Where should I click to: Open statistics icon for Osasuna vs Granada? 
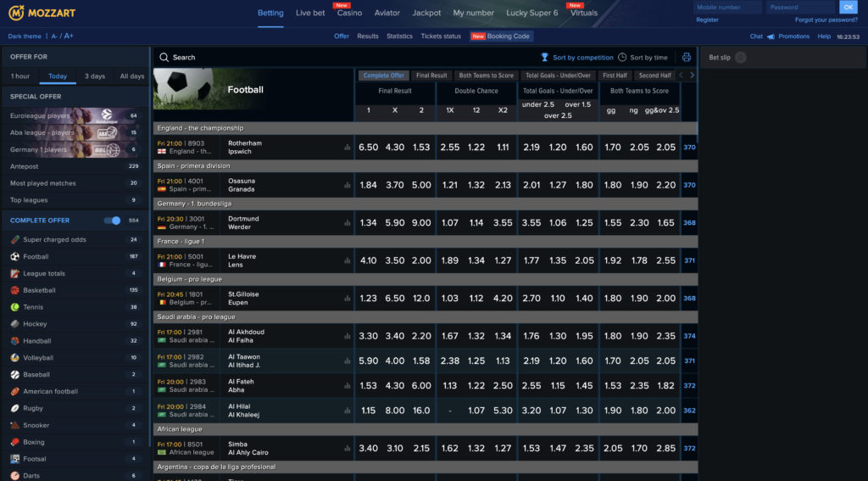pos(348,185)
